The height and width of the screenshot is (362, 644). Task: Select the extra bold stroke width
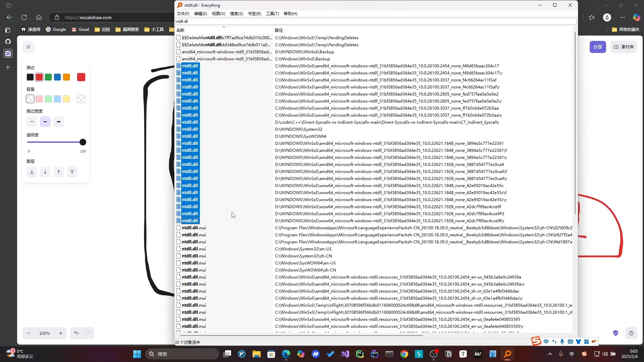59,122
